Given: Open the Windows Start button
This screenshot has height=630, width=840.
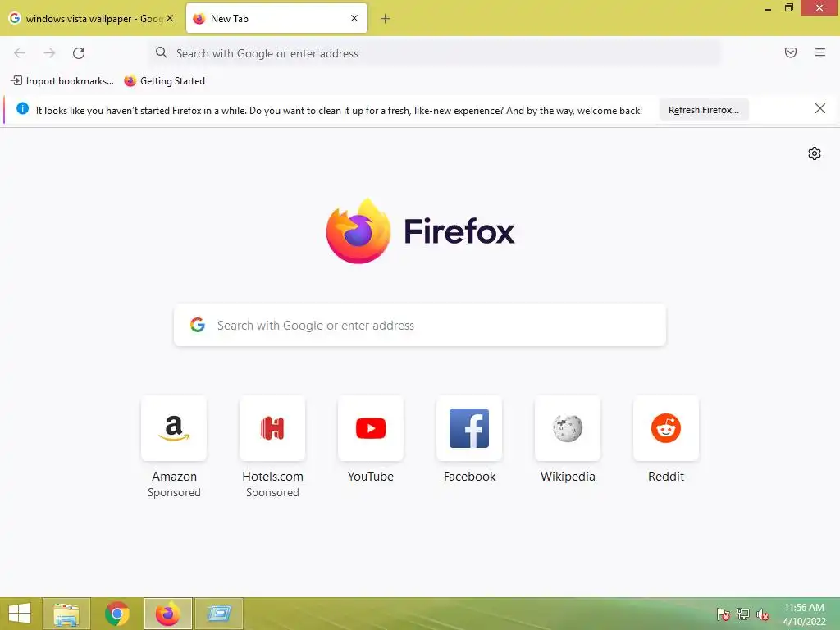Looking at the screenshot, I should (x=20, y=614).
